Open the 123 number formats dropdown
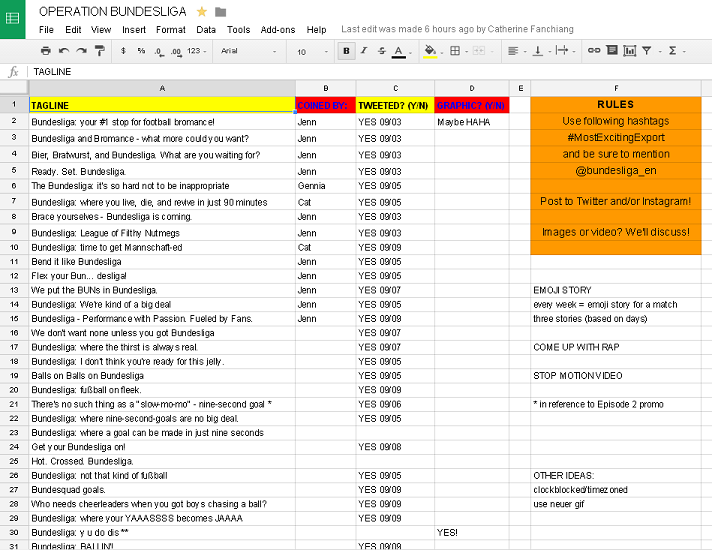The width and height of the screenshot is (712, 550). pos(196,51)
